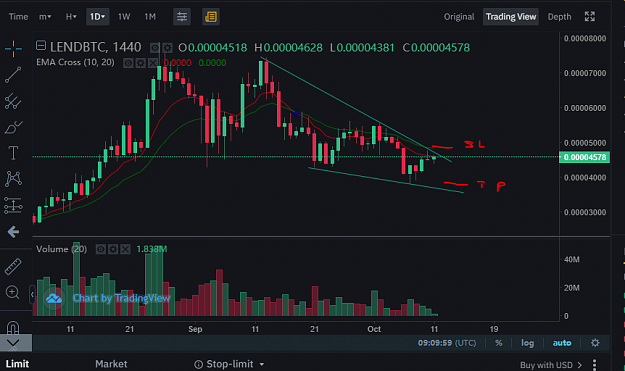Select the Text annotation tool
The image size is (625, 371).
click(13, 153)
